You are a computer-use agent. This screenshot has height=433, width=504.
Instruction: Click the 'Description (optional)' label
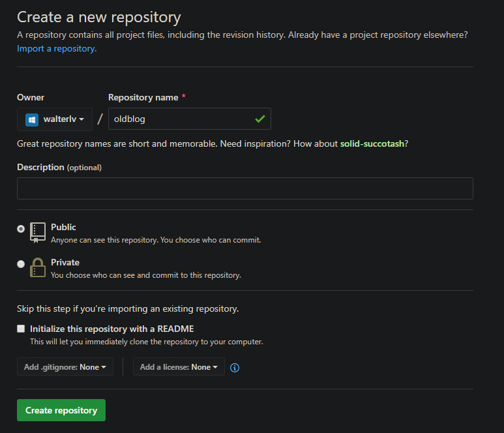click(x=59, y=168)
